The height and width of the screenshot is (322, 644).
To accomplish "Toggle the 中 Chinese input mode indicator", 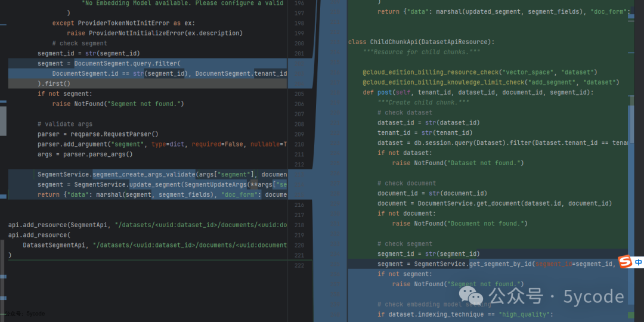I will click(638, 262).
